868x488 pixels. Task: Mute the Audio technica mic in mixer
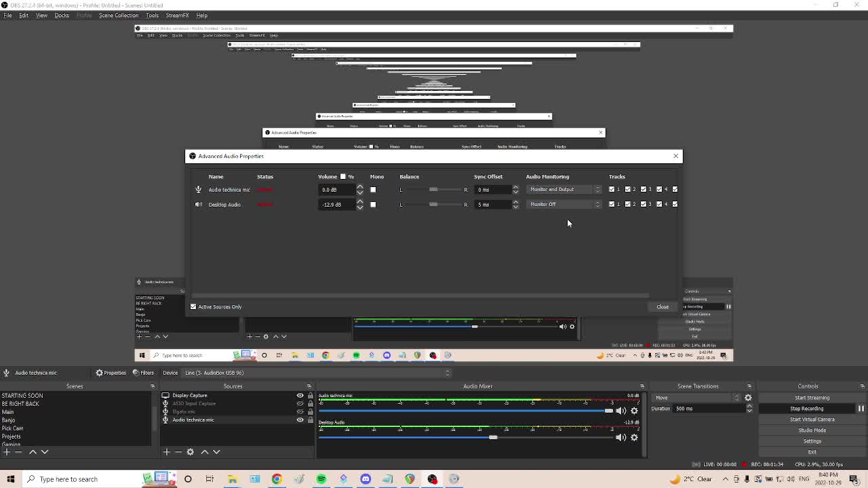coord(620,411)
